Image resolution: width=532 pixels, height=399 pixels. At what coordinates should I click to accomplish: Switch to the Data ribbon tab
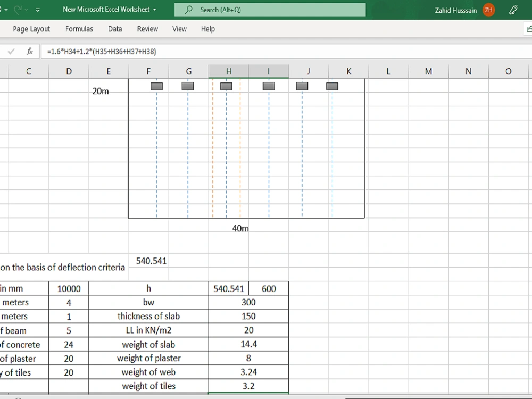point(115,29)
